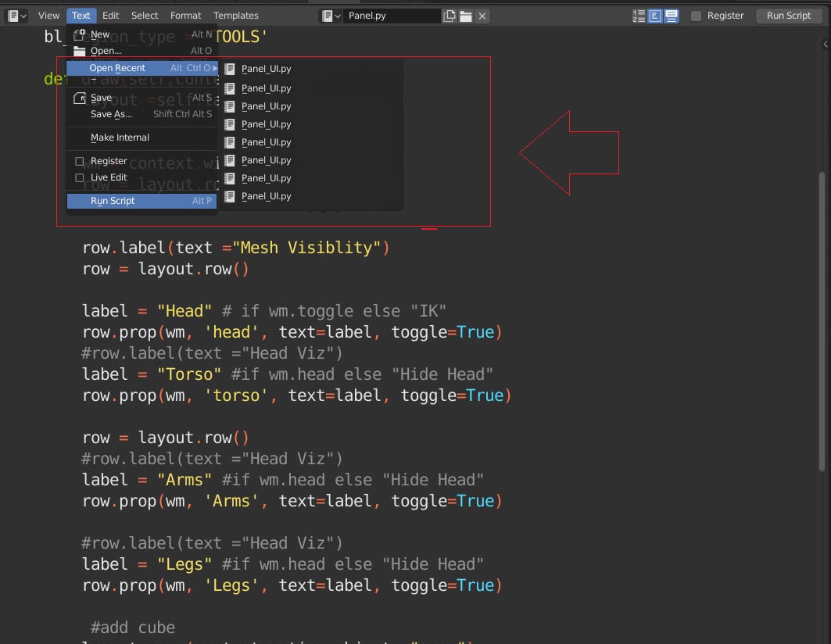Click the code line label = "Legs"
The height and width of the screenshot is (644, 831).
[x=282, y=564]
